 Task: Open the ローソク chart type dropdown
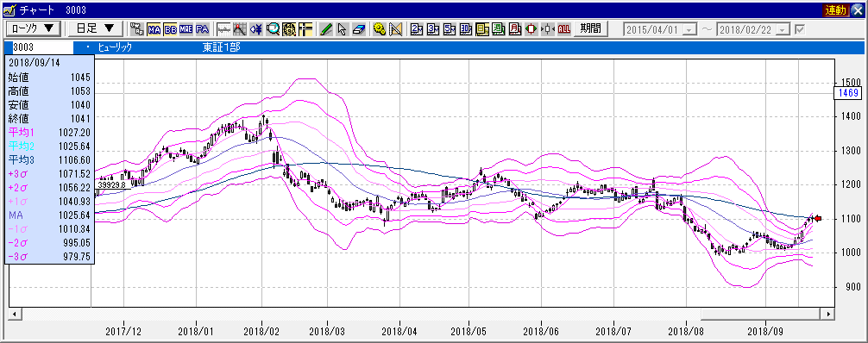32,28
